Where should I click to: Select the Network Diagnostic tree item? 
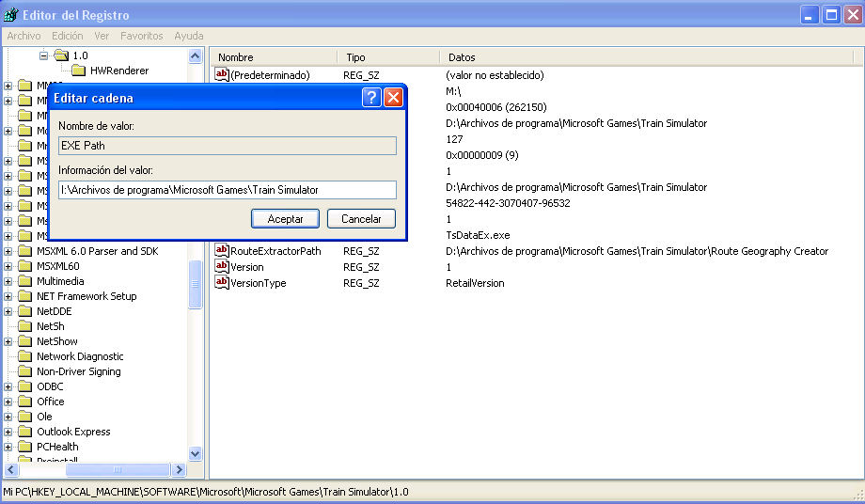80,356
